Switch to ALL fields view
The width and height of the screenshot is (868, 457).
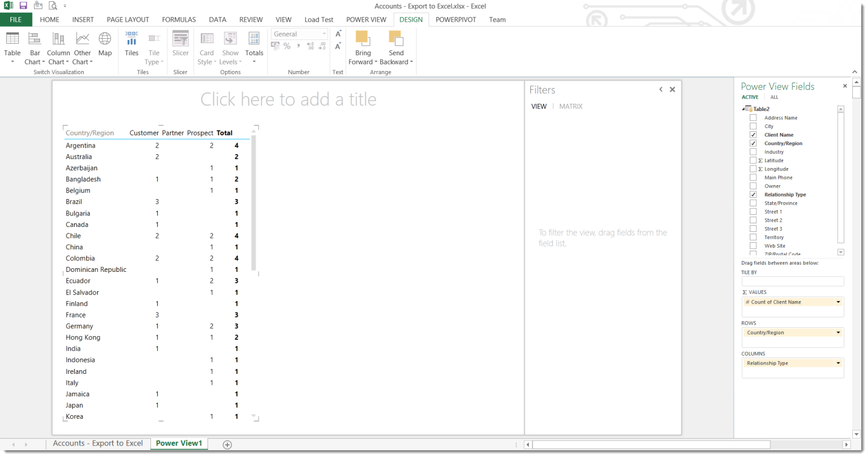tap(774, 97)
